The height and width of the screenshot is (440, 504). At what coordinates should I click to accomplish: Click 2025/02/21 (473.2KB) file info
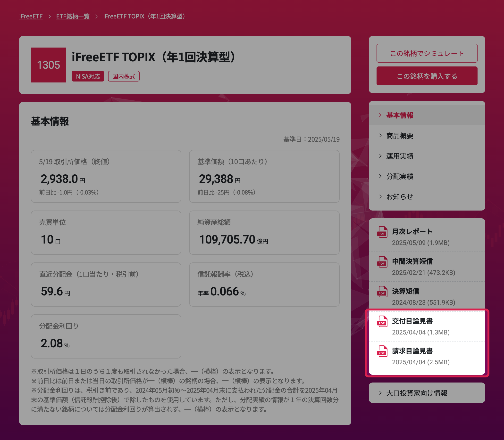(423, 273)
